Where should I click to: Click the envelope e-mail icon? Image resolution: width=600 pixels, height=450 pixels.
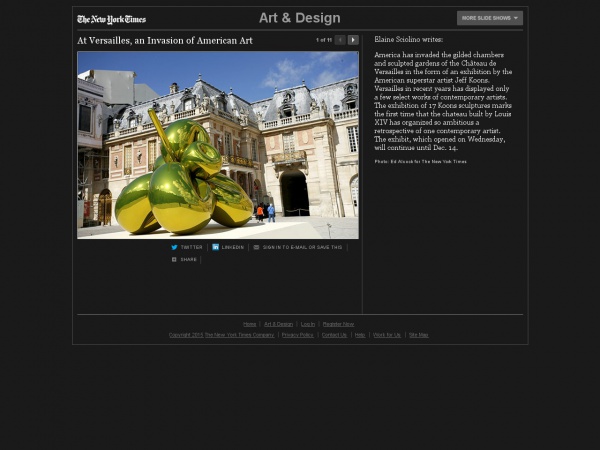click(x=256, y=247)
